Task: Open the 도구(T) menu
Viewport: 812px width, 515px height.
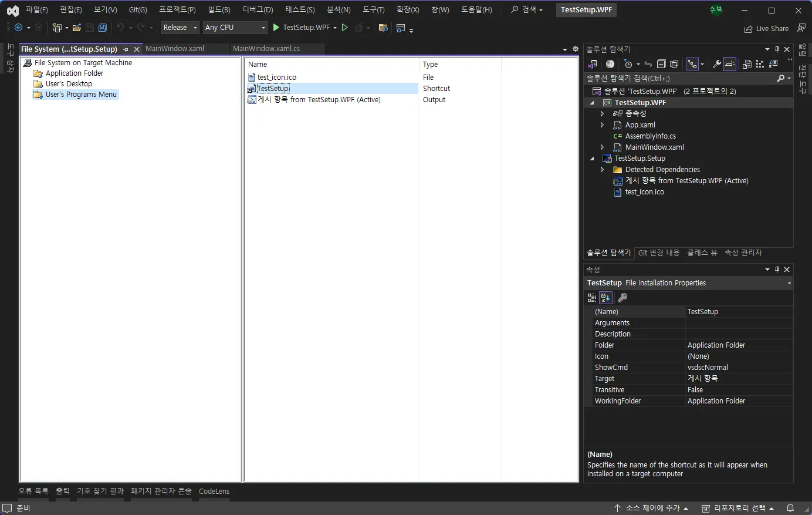Action: (374, 10)
